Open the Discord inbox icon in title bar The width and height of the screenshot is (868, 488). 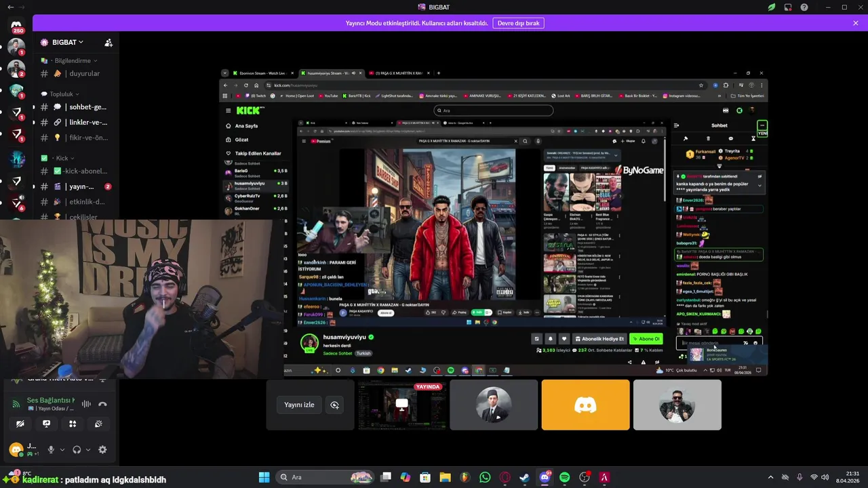coord(788,7)
